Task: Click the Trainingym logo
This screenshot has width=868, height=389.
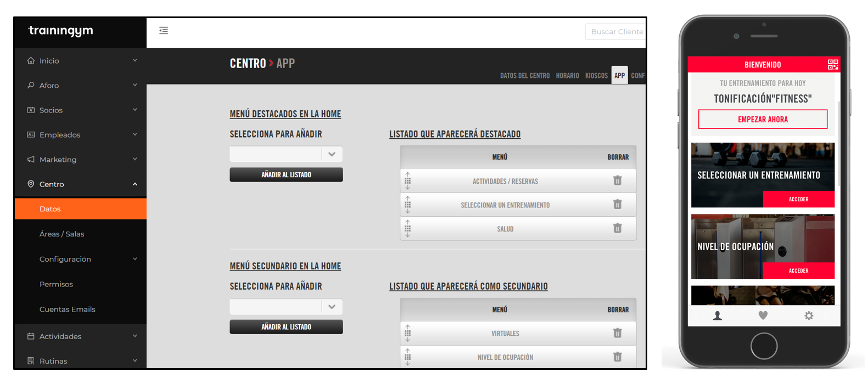Action: tap(61, 31)
